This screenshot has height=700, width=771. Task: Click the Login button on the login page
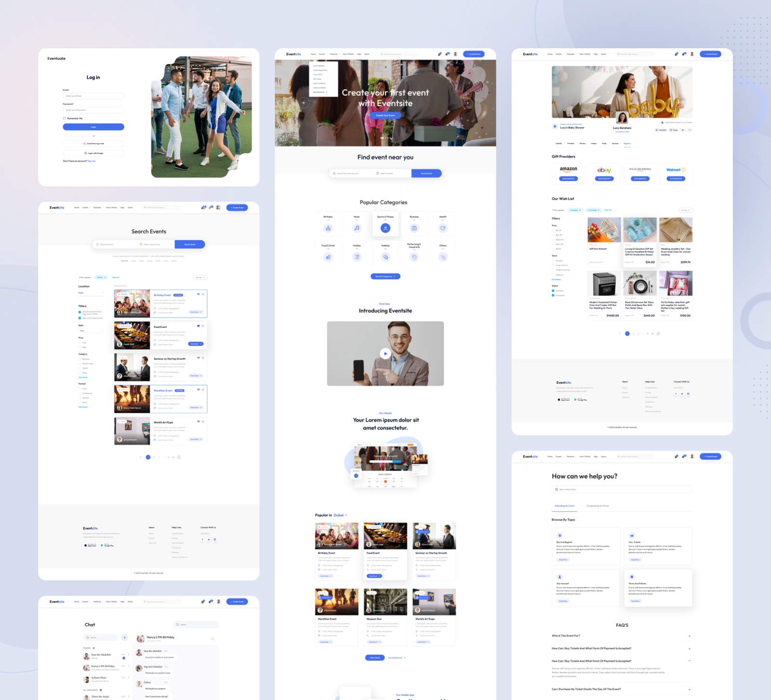(x=93, y=127)
